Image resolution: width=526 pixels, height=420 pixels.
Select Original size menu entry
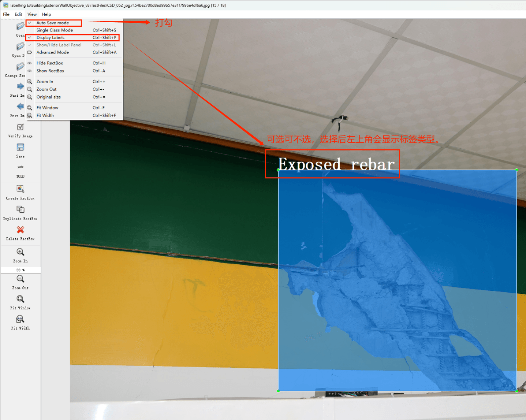click(49, 97)
